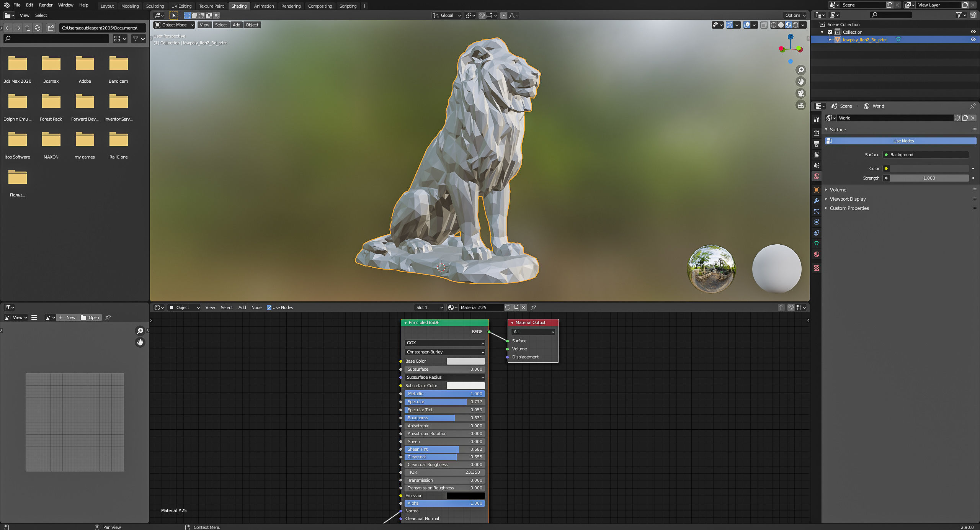Click the Roughness slider in Principled BSDF
Image resolution: width=980 pixels, height=530 pixels.
pos(444,418)
